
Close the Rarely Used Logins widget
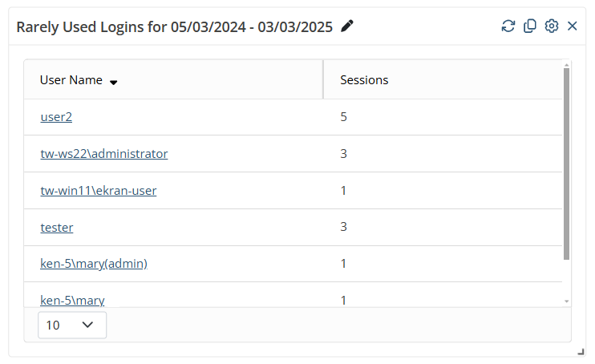(x=572, y=26)
